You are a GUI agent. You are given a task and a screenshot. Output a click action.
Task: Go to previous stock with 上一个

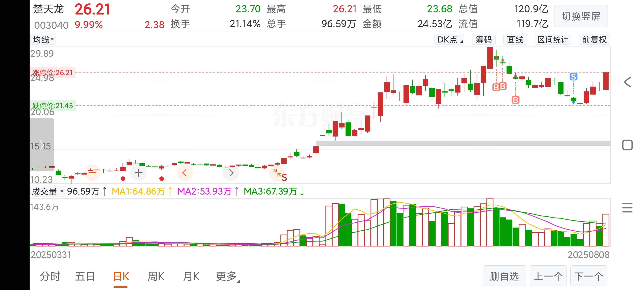tap(548, 276)
